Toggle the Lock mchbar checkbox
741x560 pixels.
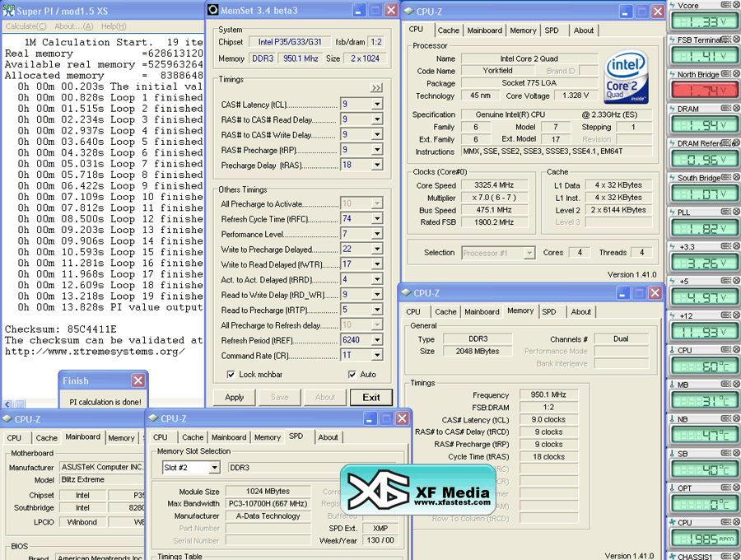(x=231, y=374)
